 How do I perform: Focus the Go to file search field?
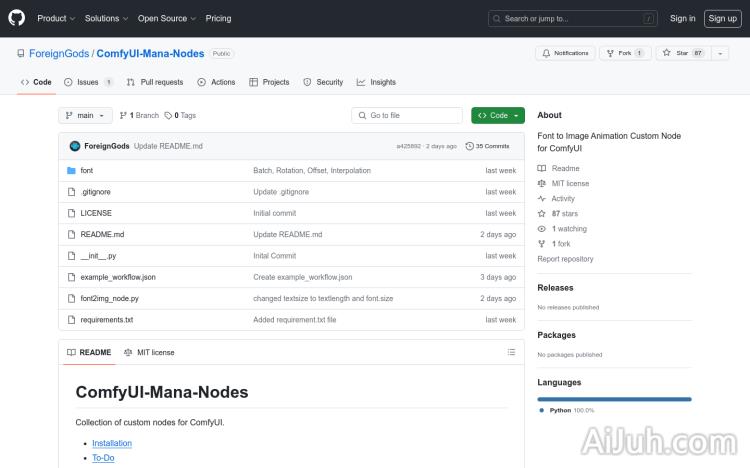408,115
